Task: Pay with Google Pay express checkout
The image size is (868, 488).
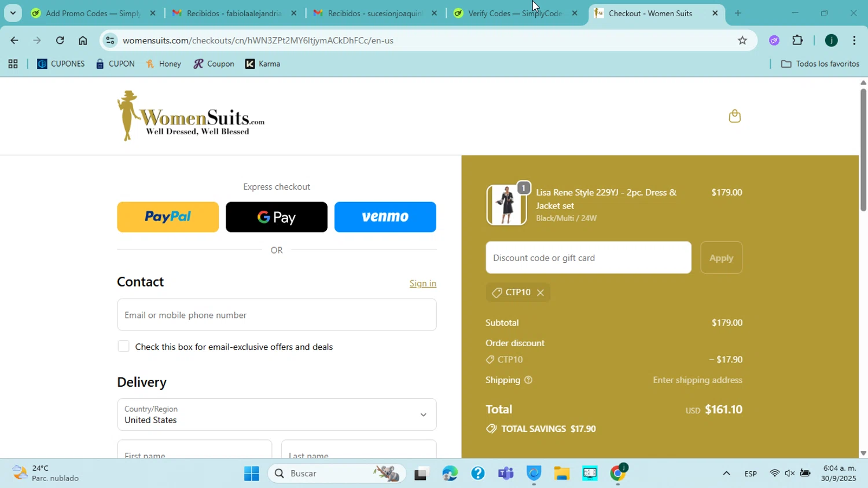Action: [x=277, y=217]
